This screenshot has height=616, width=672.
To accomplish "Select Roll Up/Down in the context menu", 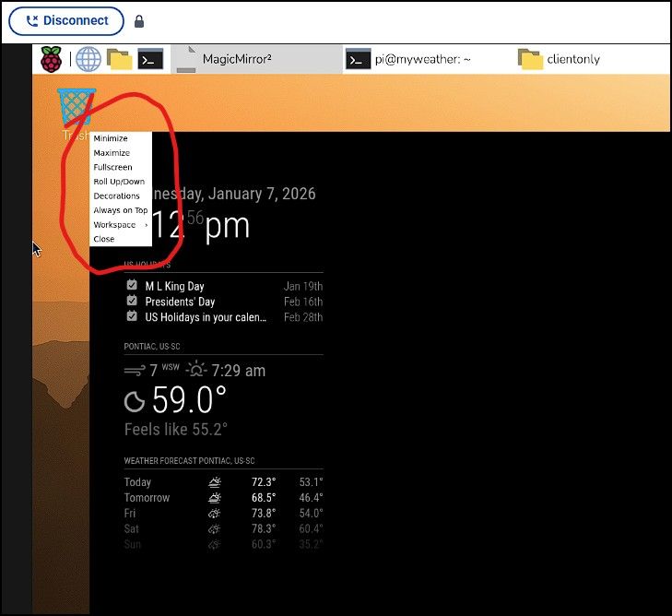I will pos(119,182).
